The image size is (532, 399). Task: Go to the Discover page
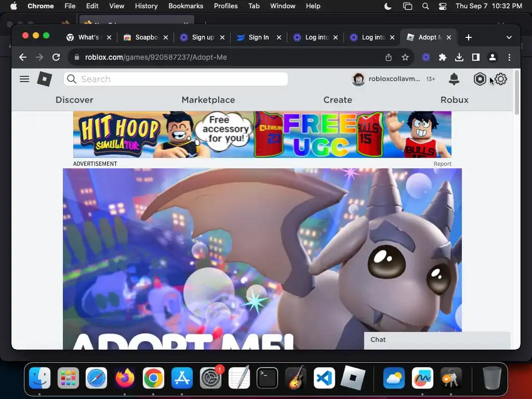[x=74, y=100]
